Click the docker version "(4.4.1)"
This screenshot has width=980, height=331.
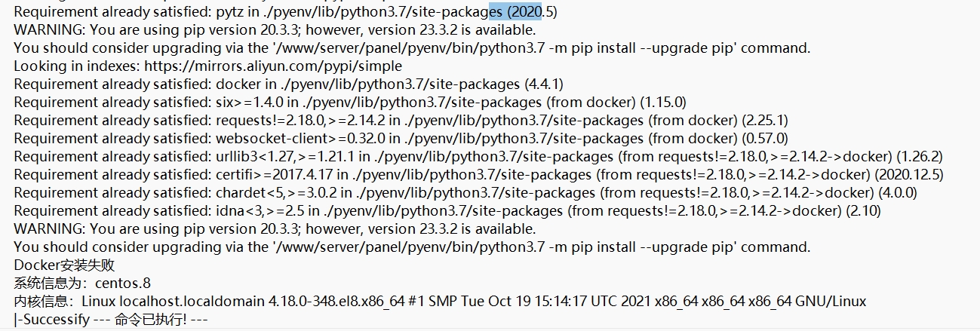pyautogui.click(x=543, y=84)
